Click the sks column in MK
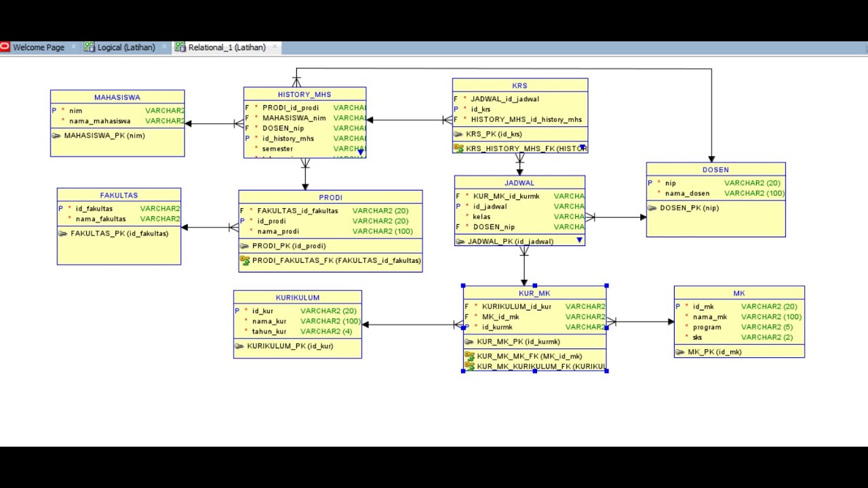Viewport: 868px width, 488px height. [x=697, y=338]
